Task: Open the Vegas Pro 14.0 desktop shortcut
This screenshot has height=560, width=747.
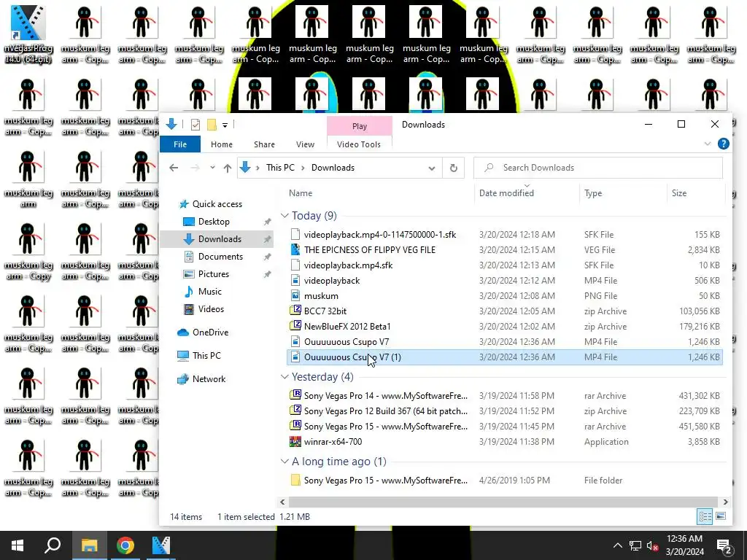Action: click(x=28, y=34)
